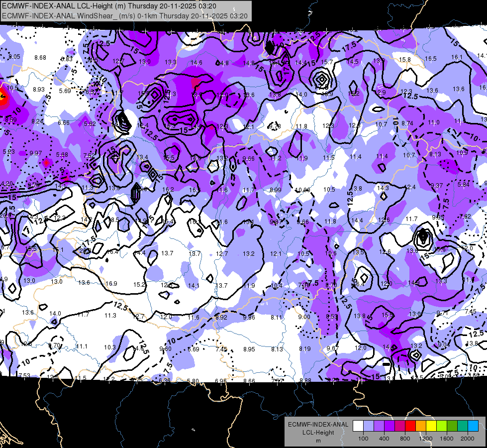Click the wind shear value 6.96
The image size is (487, 448).
click(x=221, y=381)
